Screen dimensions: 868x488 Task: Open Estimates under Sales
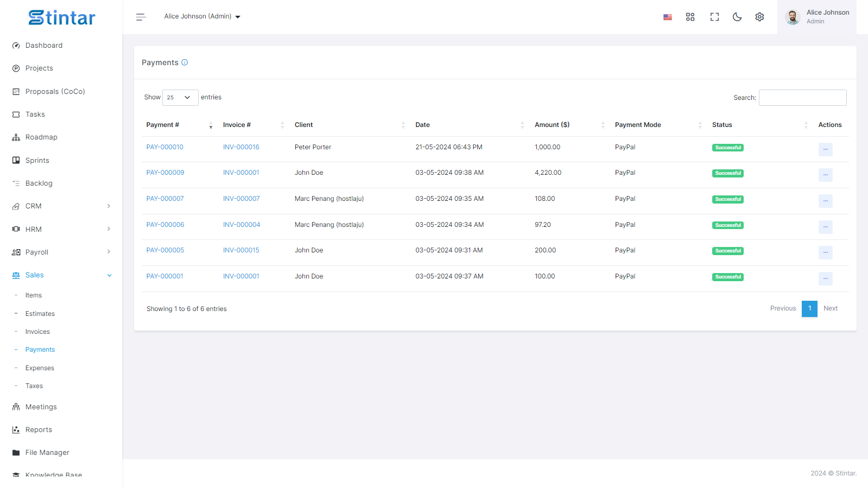click(x=40, y=314)
